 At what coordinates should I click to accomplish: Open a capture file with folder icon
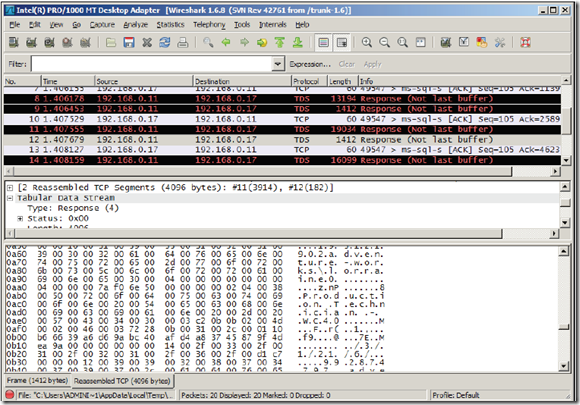click(x=111, y=43)
